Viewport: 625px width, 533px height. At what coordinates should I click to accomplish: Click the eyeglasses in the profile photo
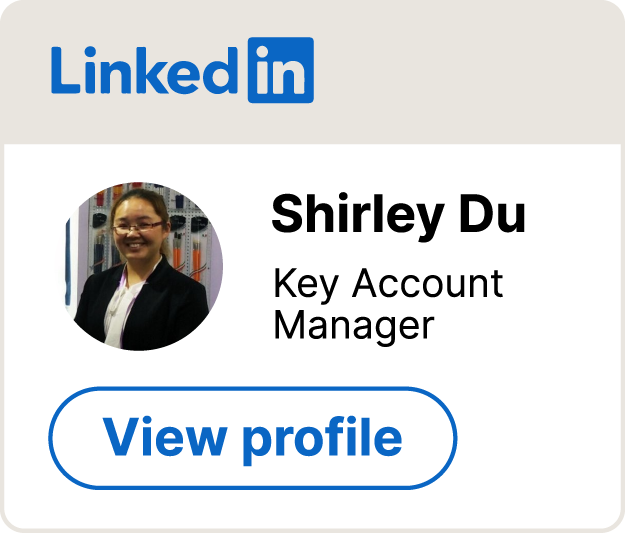coord(137,228)
